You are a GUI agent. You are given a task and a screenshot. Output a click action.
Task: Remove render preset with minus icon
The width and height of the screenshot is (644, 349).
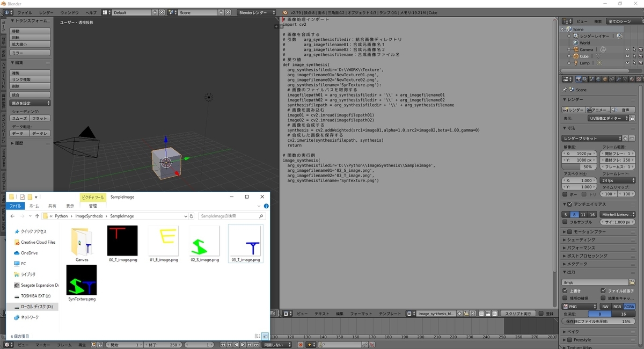pos(632,139)
